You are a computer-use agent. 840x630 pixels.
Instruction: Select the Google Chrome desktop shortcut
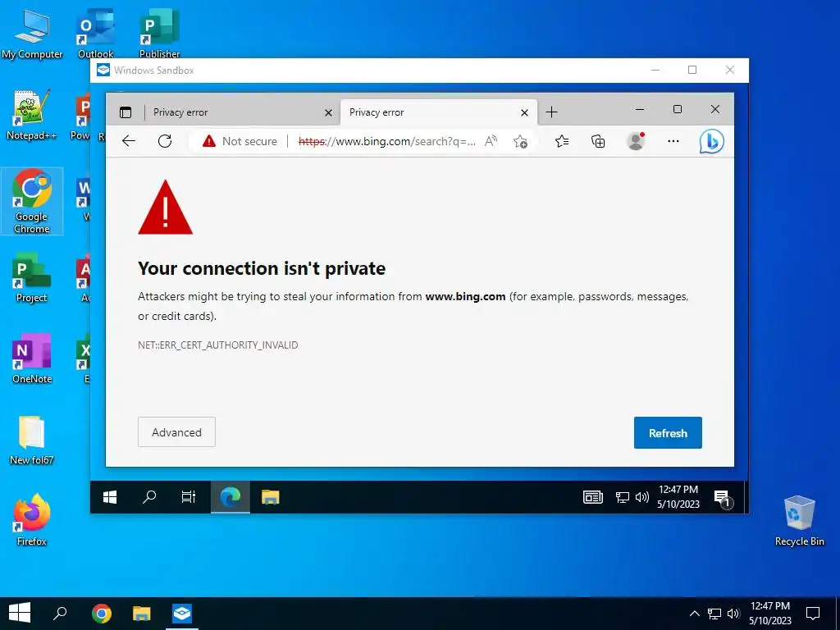point(32,201)
